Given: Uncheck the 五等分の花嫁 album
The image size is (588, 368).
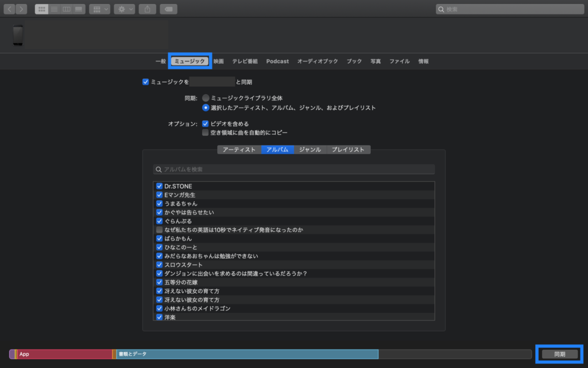Looking at the screenshot, I should click(x=160, y=282).
